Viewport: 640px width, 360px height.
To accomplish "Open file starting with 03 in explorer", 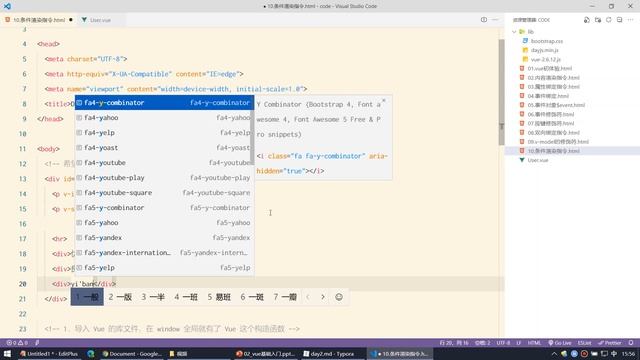I will coord(553,87).
